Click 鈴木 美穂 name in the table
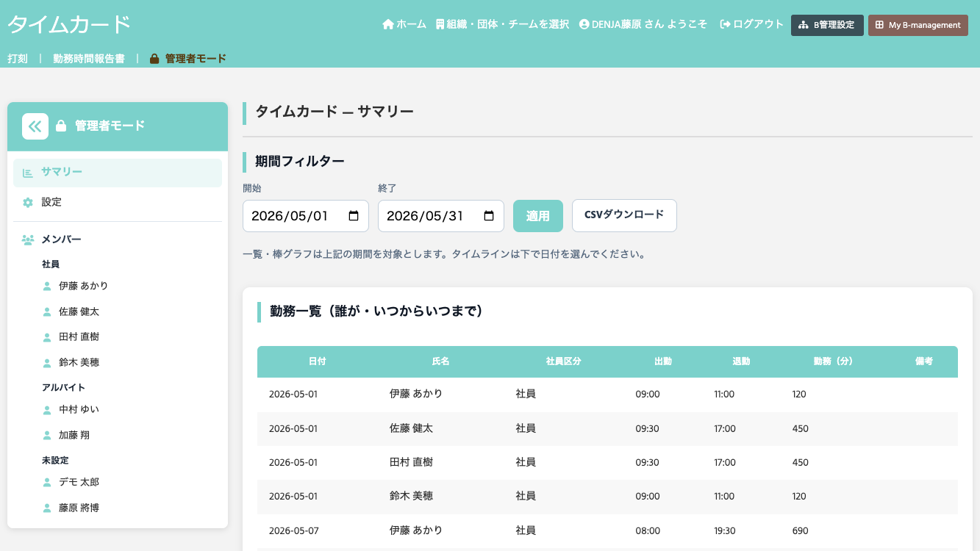Screen dimensions: 980x551 click(411, 496)
